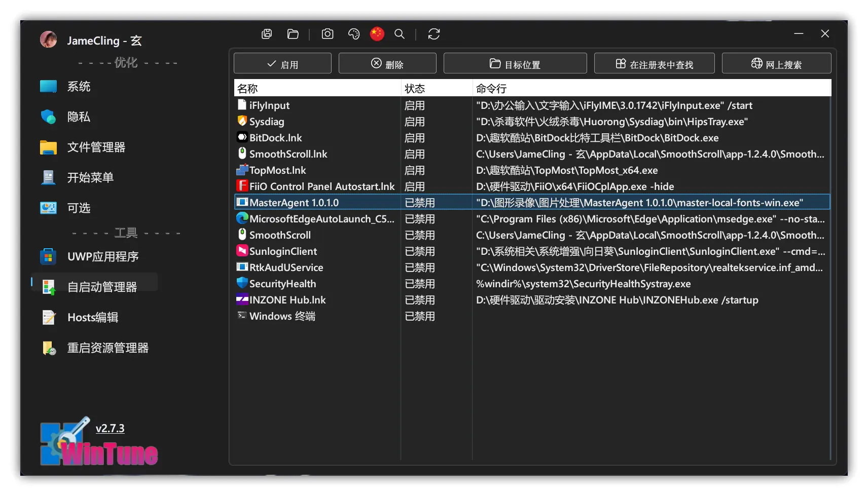
Task: Sort by the 名称 column header
Action: 317,88
